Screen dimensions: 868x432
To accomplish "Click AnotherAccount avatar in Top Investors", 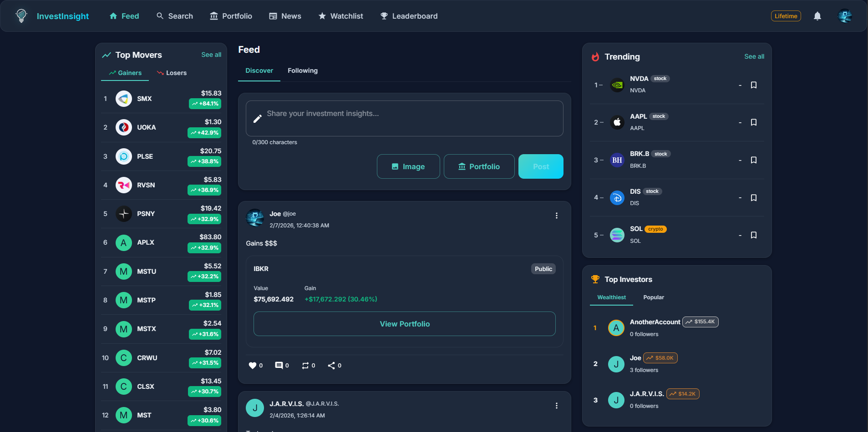I will pyautogui.click(x=616, y=328).
